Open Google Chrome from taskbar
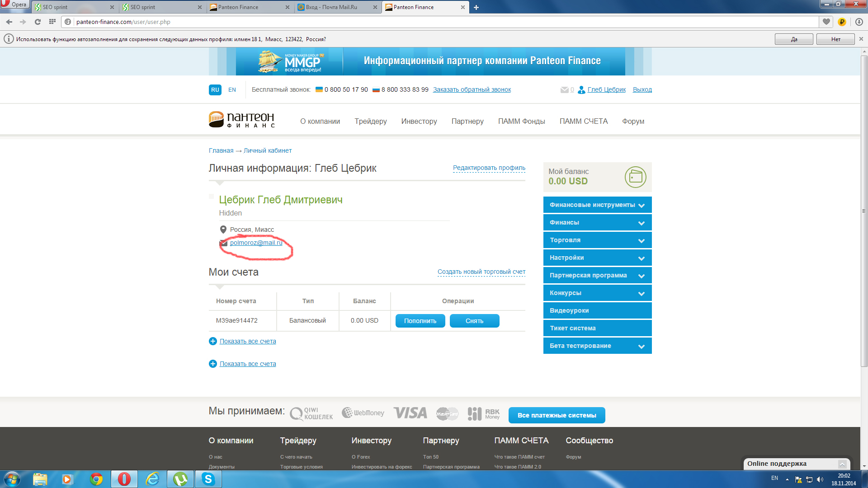Image resolution: width=868 pixels, height=488 pixels. [96, 479]
